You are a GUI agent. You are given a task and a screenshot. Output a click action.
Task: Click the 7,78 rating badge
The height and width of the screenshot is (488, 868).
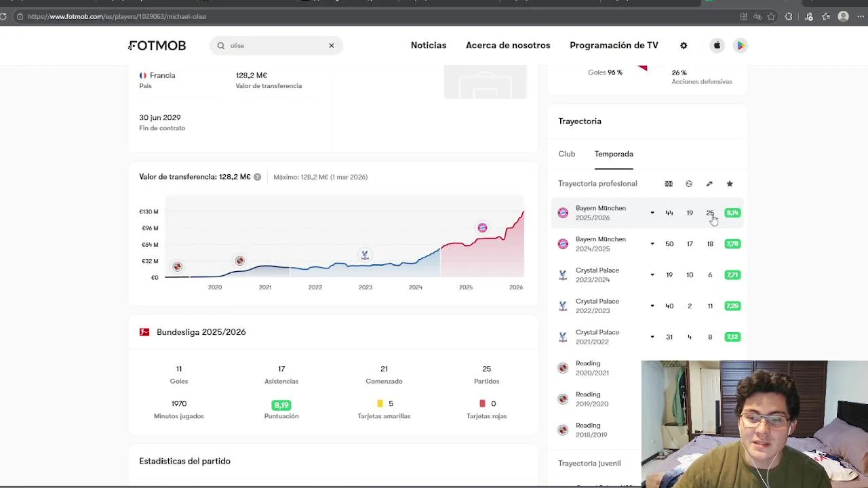[x=732, y=244]
